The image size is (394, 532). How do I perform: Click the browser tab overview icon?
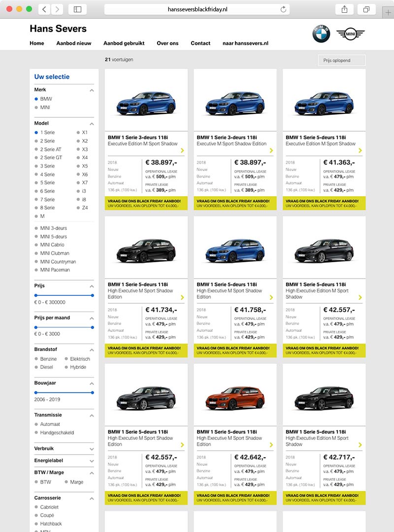(365, 9)
